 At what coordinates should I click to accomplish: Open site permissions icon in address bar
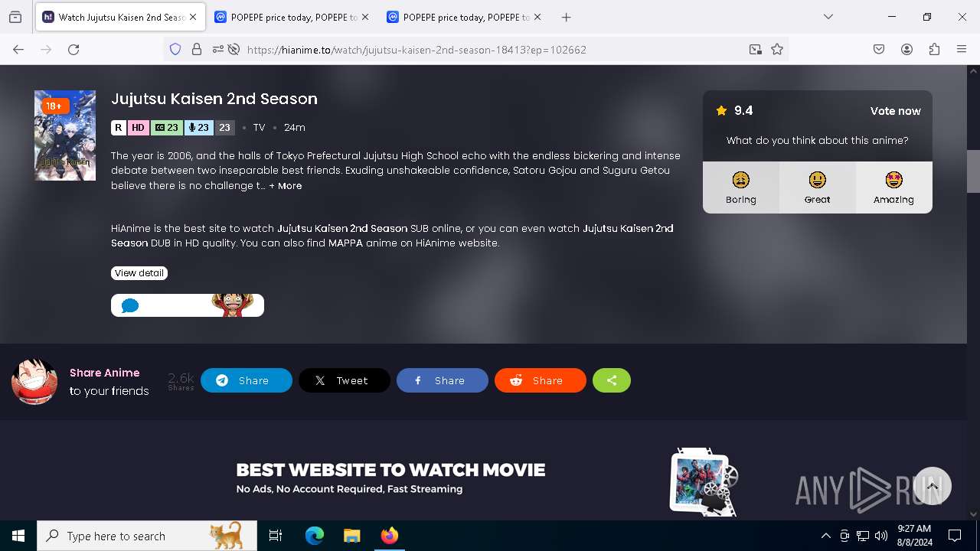(x=218, y=49)
